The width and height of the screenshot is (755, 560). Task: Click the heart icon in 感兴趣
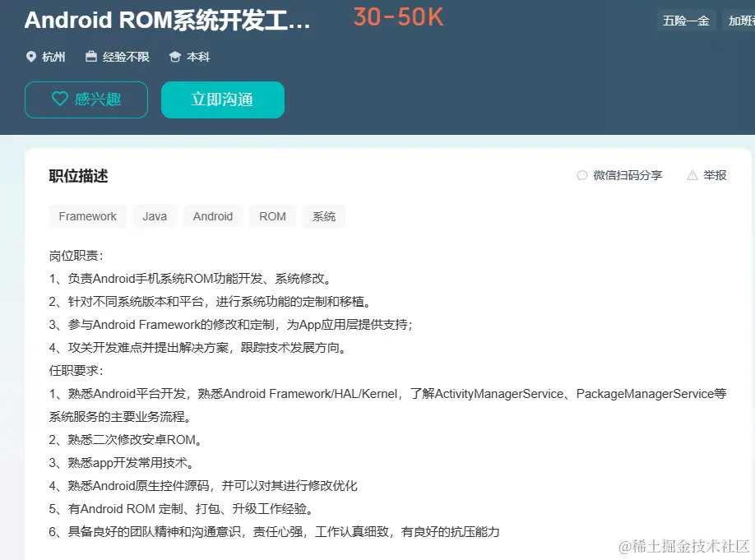pyautogui.click(x=60, y=99)
